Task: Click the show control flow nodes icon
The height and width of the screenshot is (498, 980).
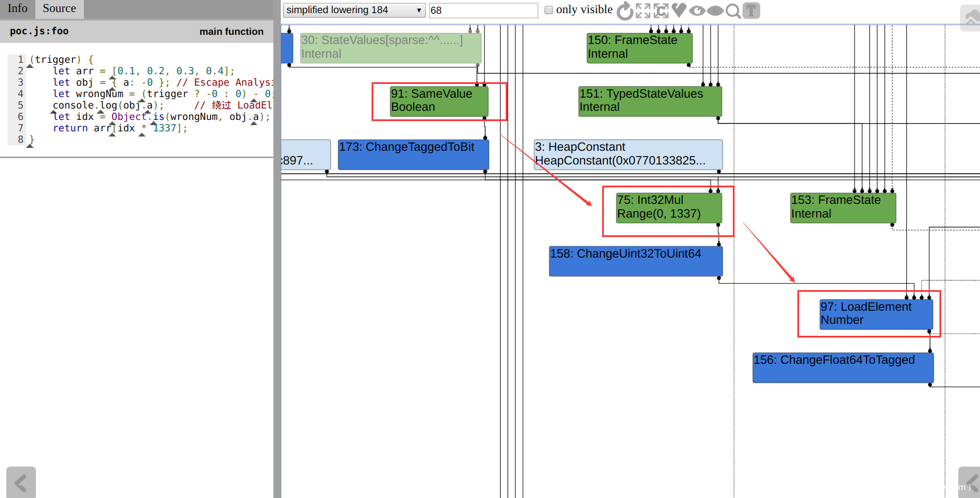Action: pyautogui.click(x=661, y=10)
